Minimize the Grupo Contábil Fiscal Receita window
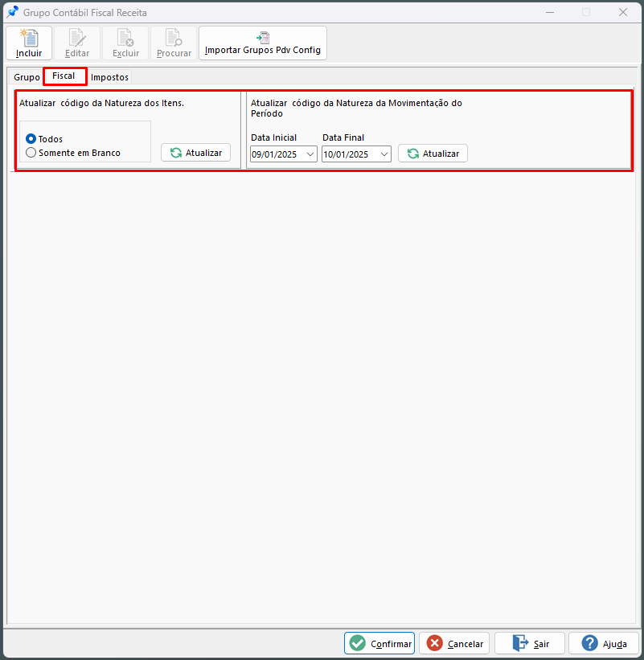644x660 pixels. (550, 12)
